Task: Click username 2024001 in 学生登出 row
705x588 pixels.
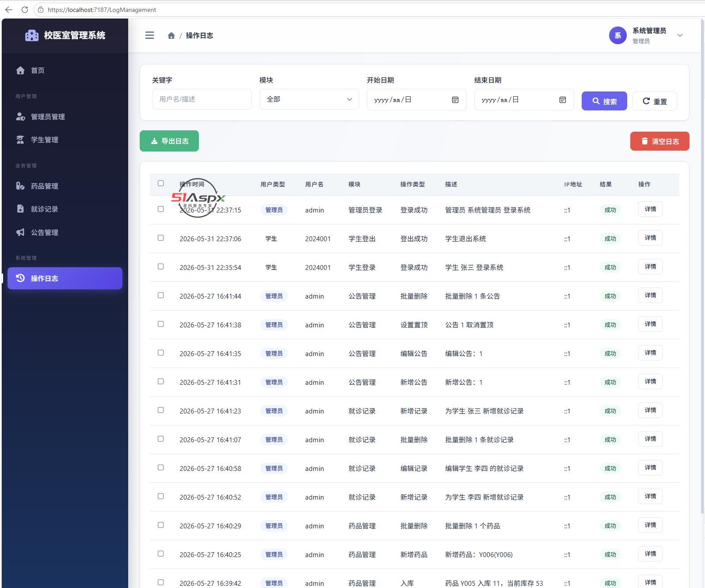Action: pyautogui.click(x=318, y=239)
